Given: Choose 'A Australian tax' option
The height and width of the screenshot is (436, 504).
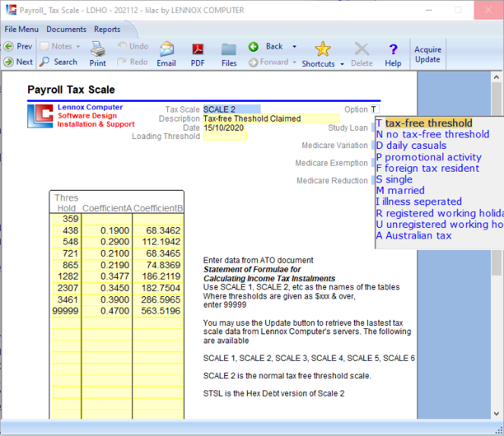Looking at the screenshot, I should tap(414, 235).
